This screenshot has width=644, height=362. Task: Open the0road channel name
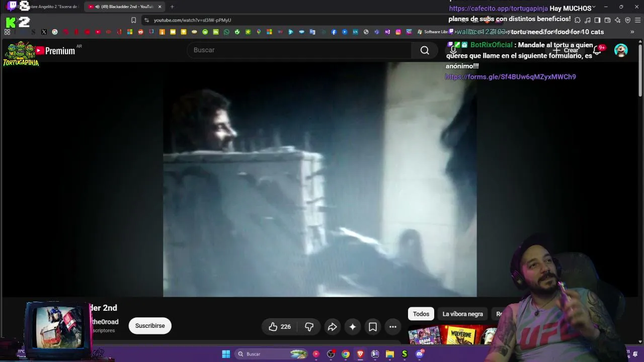click(x=105, y=322)
